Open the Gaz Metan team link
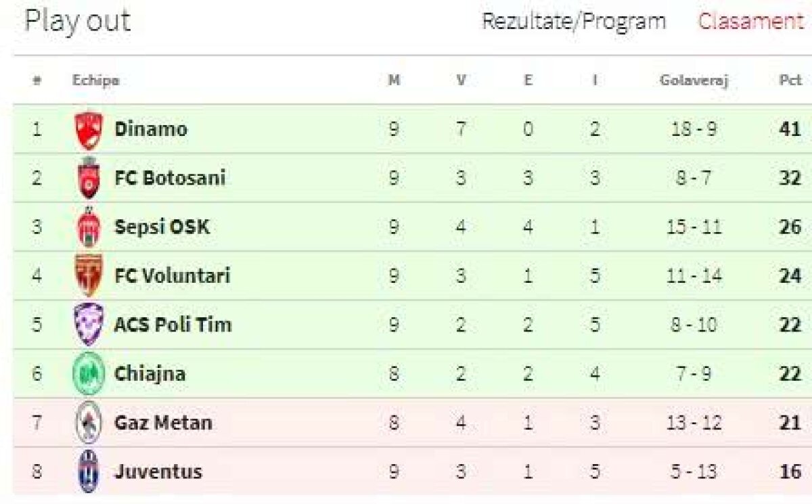The width and height of the screenshot is (812, 504). 163,423
